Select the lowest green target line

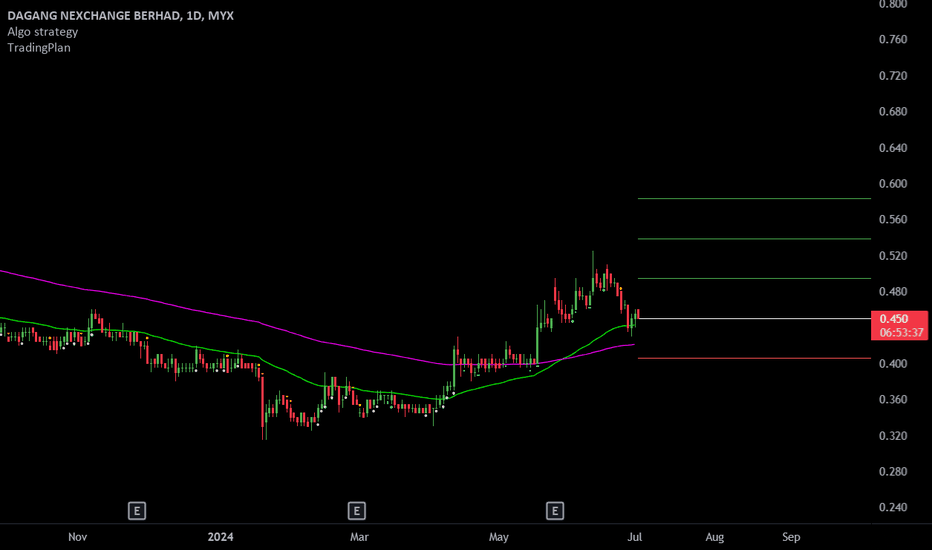[x=754, y=278]
